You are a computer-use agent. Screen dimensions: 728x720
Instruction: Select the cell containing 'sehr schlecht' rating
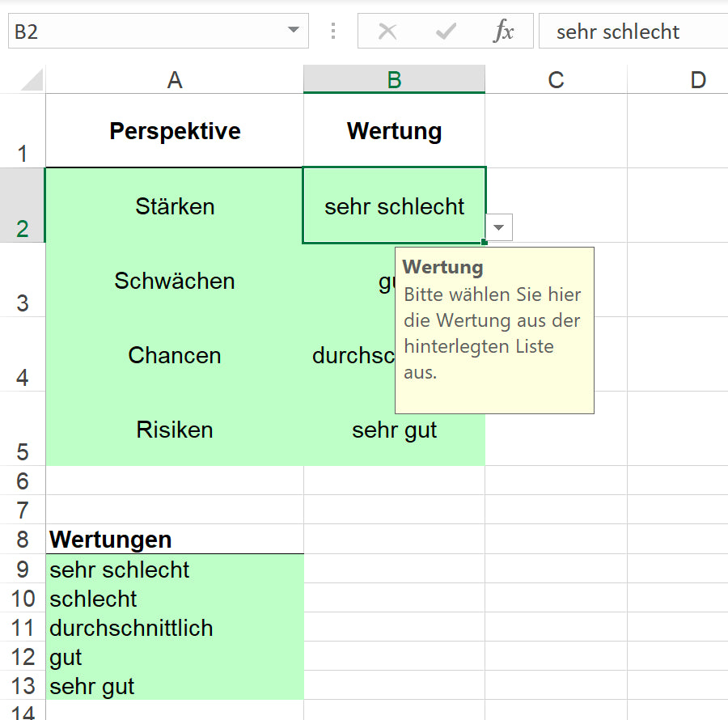(x=394, y=206)
